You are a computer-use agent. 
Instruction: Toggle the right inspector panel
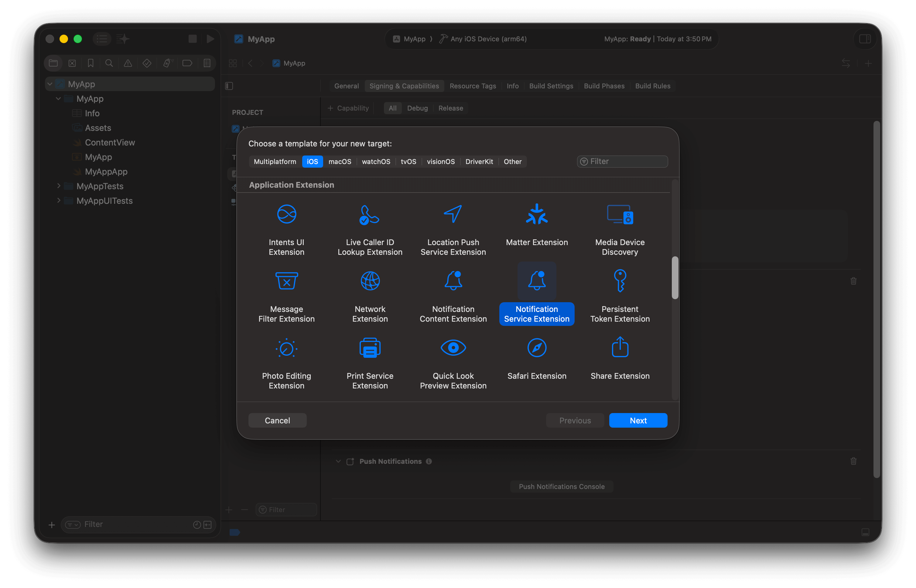click(x=864, y=39)
